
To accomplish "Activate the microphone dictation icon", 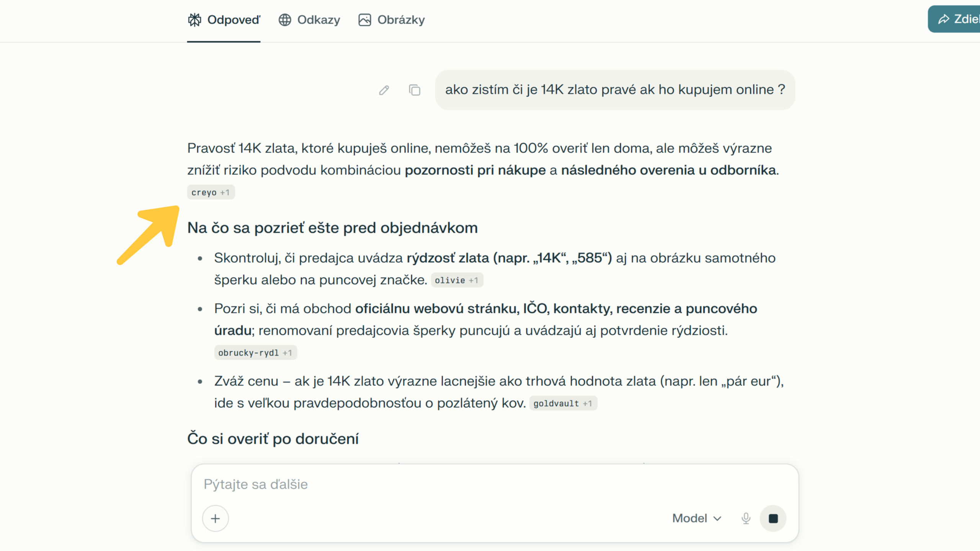I will tap(746, 518).
